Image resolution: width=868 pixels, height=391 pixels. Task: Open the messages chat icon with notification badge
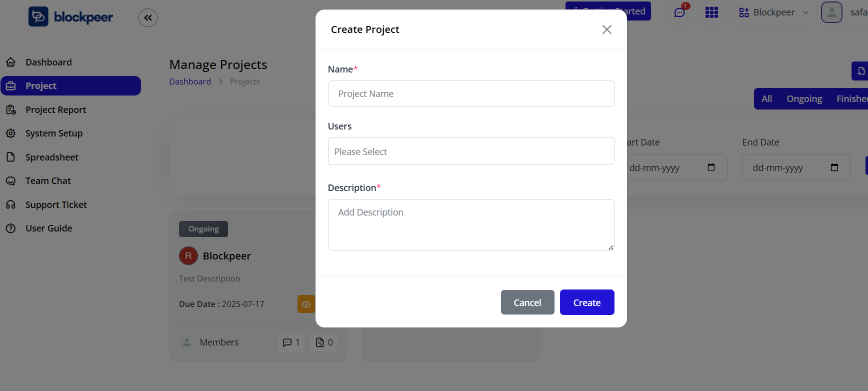pos(679,13)
